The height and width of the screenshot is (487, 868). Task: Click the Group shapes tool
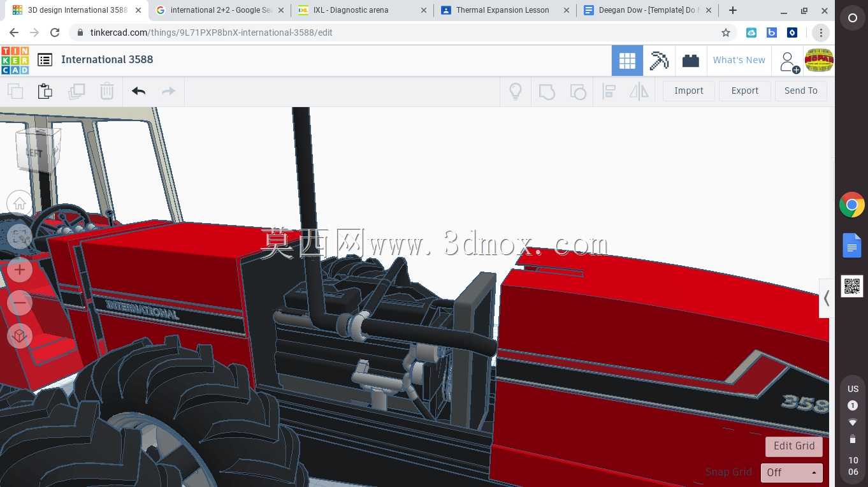coord(547,91)
